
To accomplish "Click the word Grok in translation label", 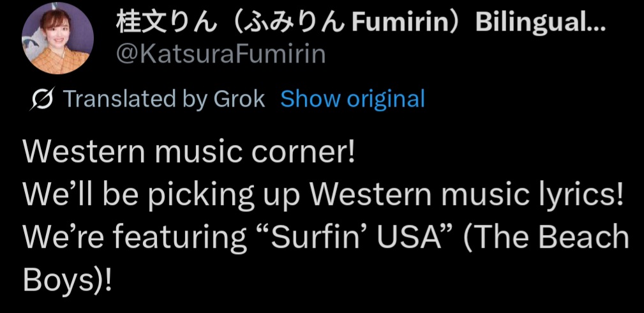I will (239, 99).
